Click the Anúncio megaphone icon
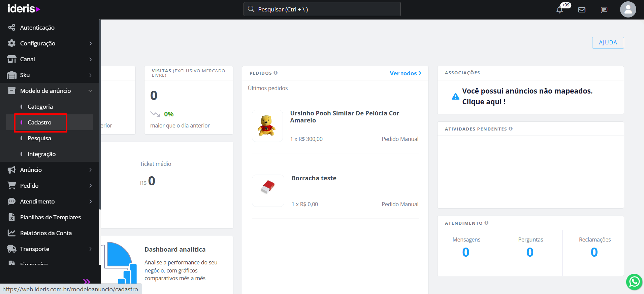This screenshot has height=294, width=644. tap(12, 170)
